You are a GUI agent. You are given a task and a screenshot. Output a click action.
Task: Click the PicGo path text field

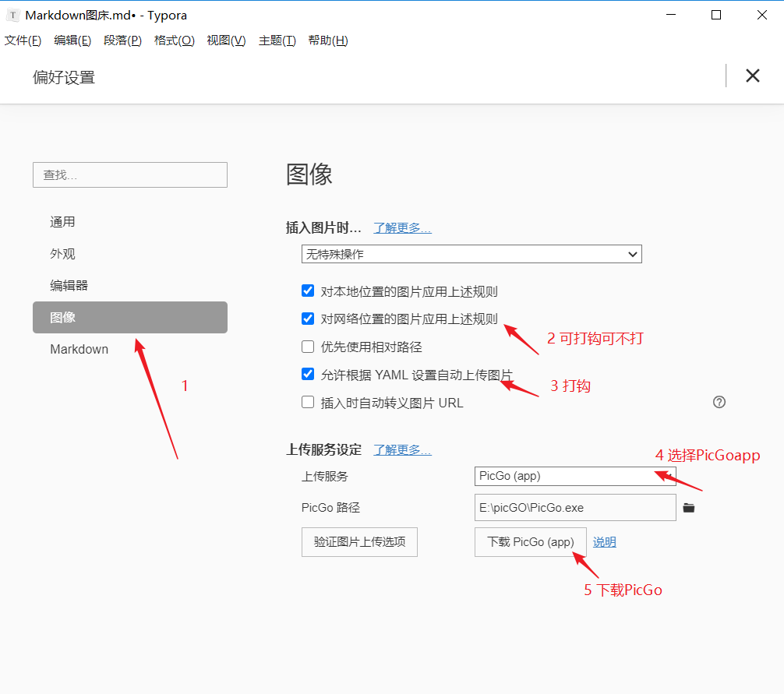(x=575, y=508)
